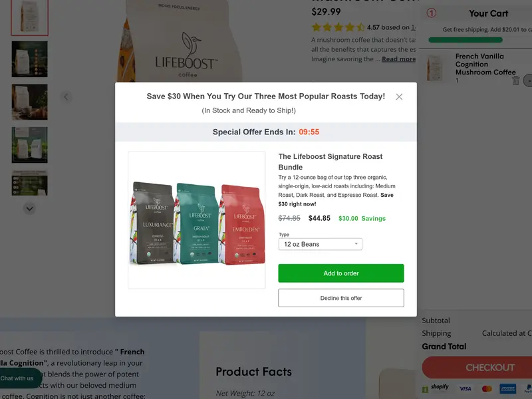View the fourth thumbnail showing two bags
Image resolution: width=532 pixels, height=399 pixels.
point(29,144)
